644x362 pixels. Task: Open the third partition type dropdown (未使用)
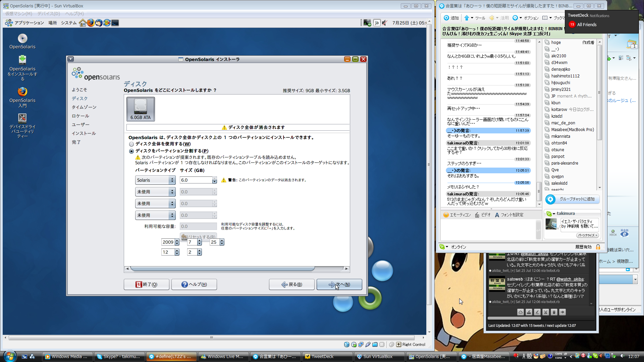click(x=155, y=203)
